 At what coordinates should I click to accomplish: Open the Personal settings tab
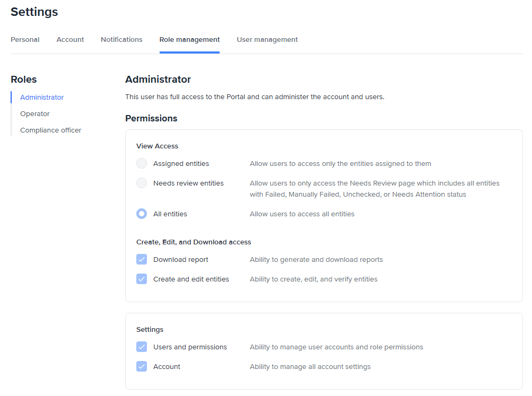click(x=25, y=40)
